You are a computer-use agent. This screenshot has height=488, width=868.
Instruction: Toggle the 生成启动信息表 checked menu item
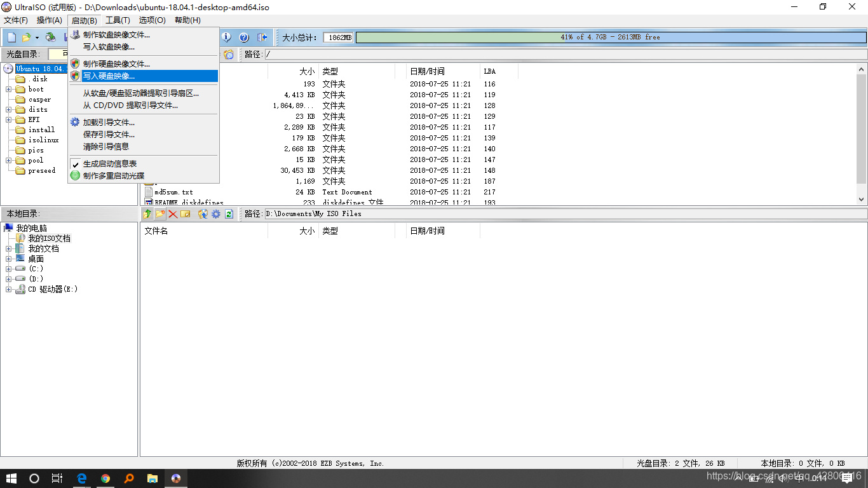(144, 164)
